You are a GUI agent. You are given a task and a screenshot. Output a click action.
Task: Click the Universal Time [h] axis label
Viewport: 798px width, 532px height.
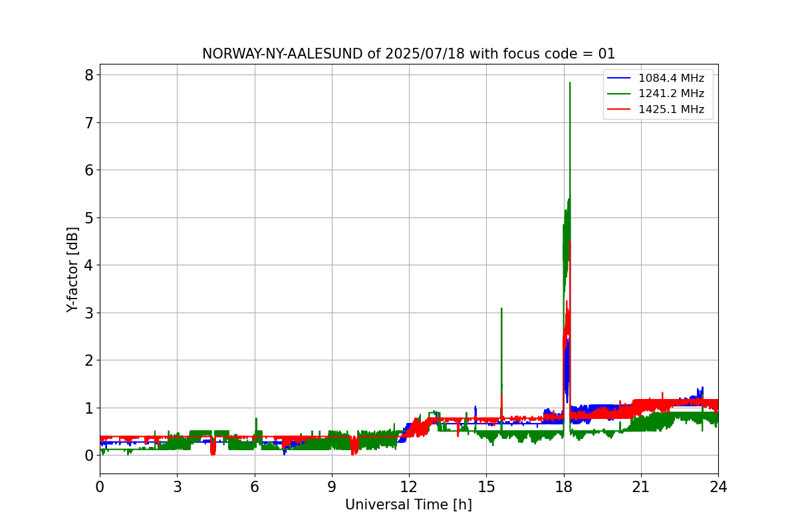pyautogui.click(x=408, y=505)
